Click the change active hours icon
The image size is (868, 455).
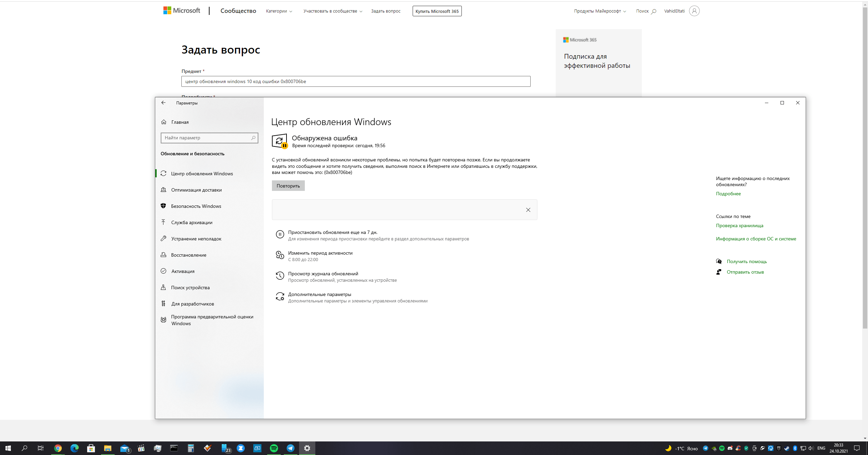(280, 255)
